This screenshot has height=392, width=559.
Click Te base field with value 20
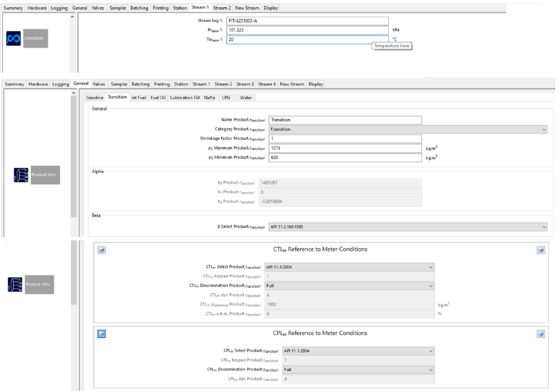(x=307, y=39)
